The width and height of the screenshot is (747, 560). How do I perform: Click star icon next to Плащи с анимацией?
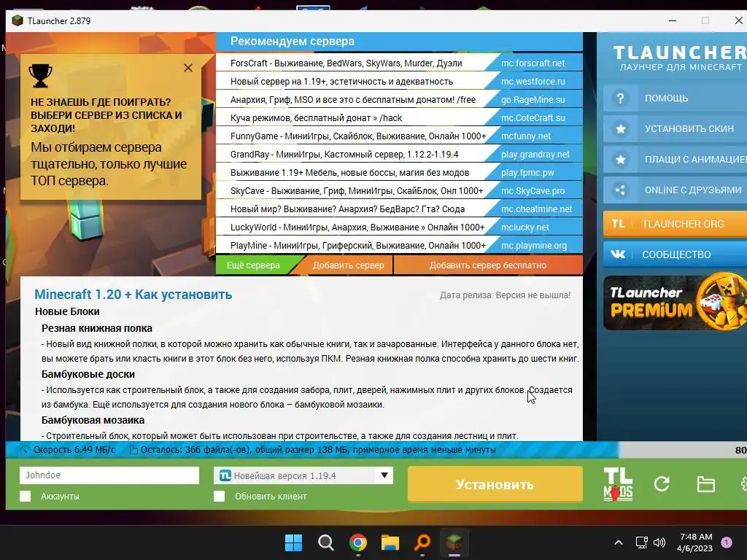click(620, 160)
